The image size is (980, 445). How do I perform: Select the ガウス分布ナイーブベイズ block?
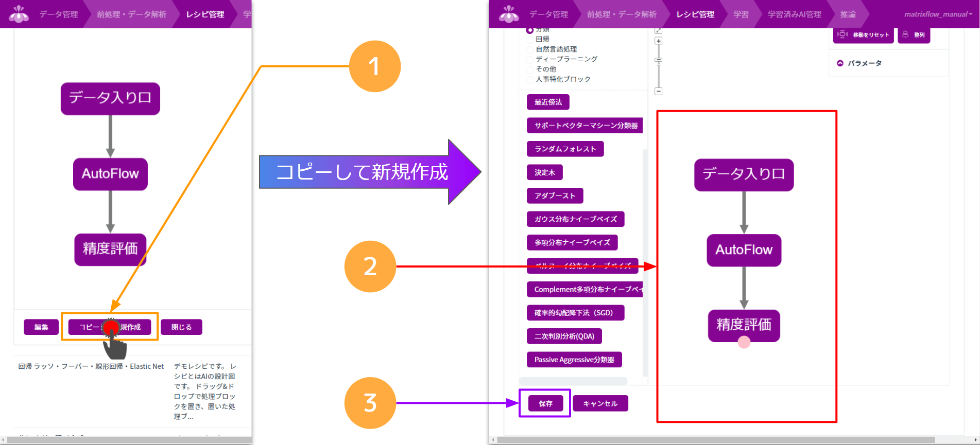click(x=576, y=219)
